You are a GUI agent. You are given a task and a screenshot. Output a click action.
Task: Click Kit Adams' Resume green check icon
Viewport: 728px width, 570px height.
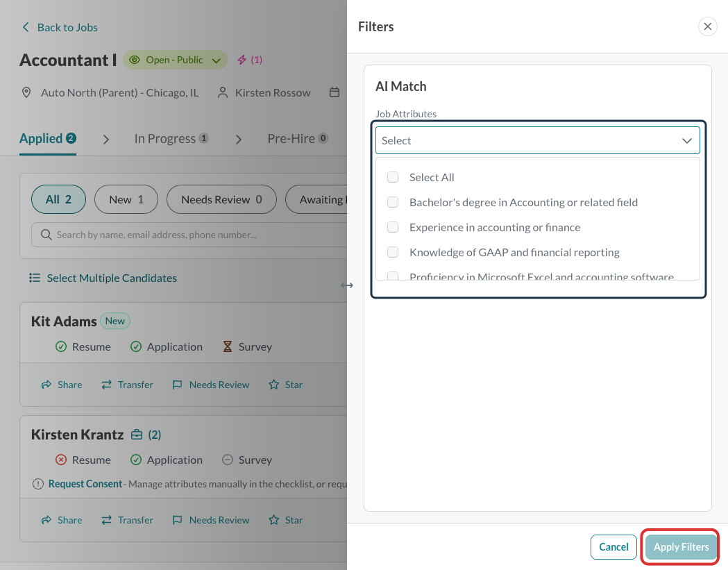[61, 346]
